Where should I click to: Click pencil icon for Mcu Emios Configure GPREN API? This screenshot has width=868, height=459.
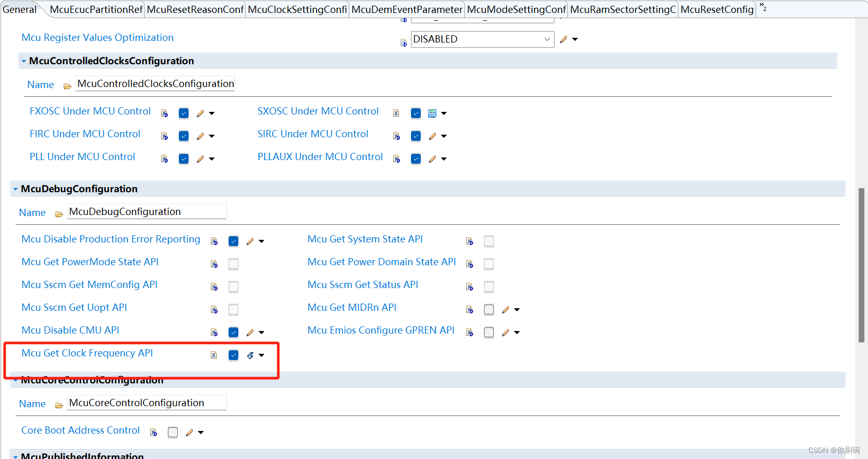click(x=506, y=333)
